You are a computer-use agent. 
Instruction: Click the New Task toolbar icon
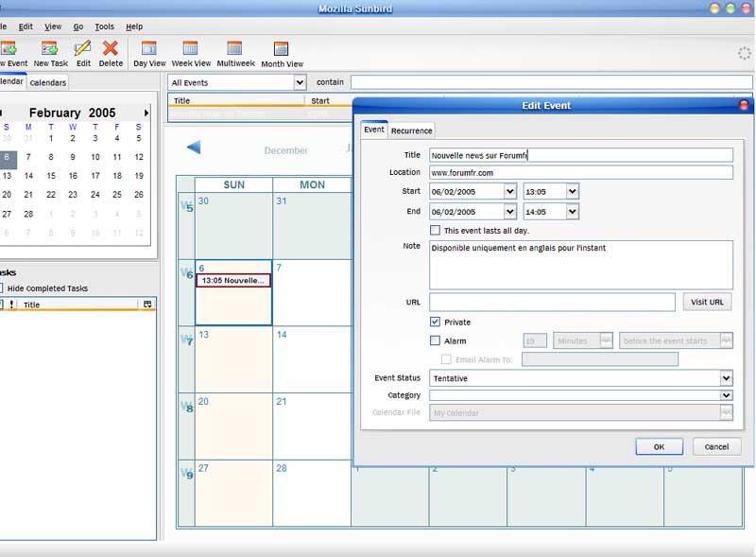[50, 48]
